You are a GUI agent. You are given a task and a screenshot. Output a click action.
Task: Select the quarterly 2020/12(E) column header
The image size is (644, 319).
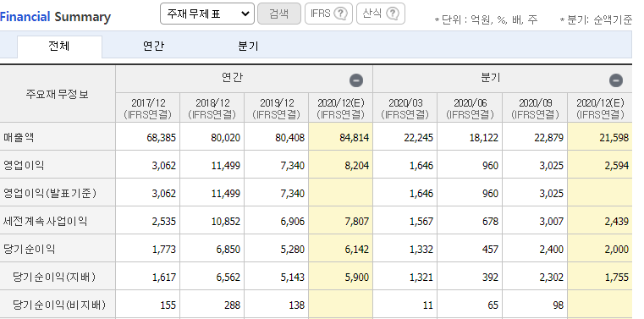pyautogui.click(x=600, y=107)
